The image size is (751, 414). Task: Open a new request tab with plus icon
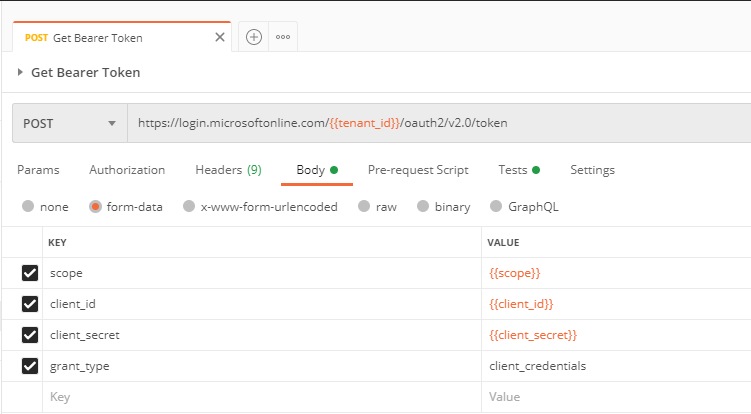[254, 37]
